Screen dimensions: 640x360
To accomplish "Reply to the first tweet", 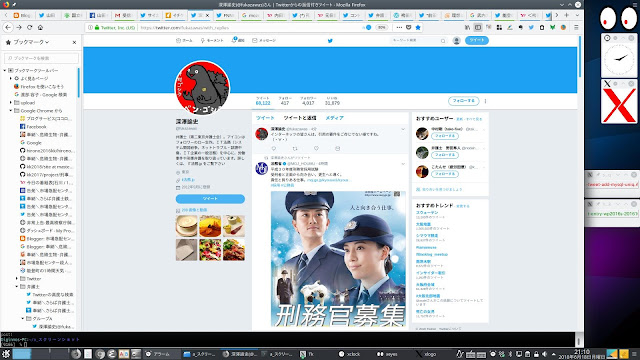I will 273,149.
